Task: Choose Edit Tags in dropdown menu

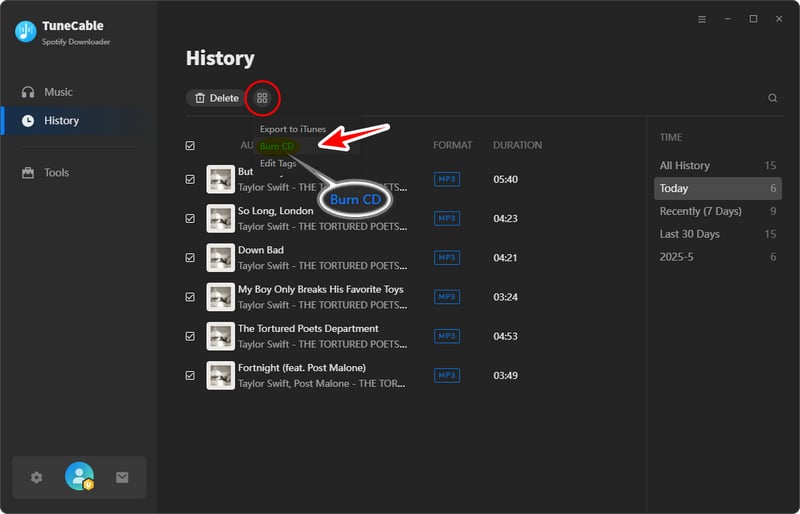Action: pyautogui.click(x=277, y=163)
